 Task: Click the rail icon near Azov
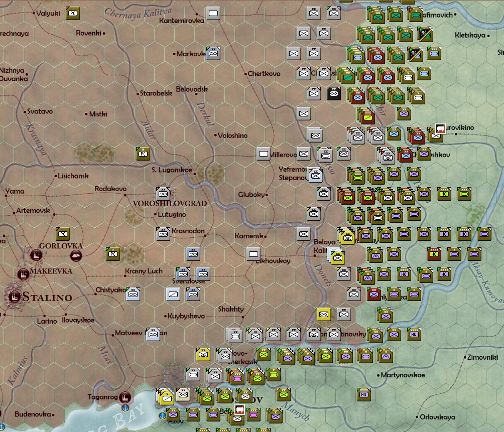click(239, 410)
